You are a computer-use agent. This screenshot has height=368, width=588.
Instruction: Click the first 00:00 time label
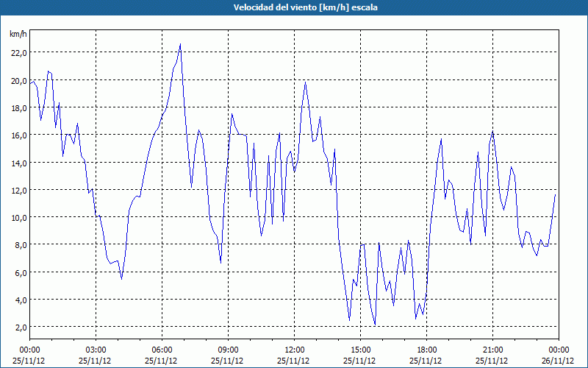coord(29,350)
